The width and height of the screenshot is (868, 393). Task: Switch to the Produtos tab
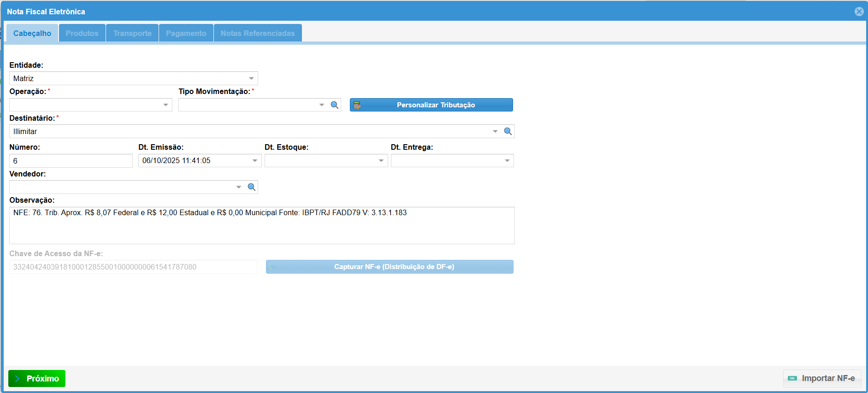[x=82, y=33]
